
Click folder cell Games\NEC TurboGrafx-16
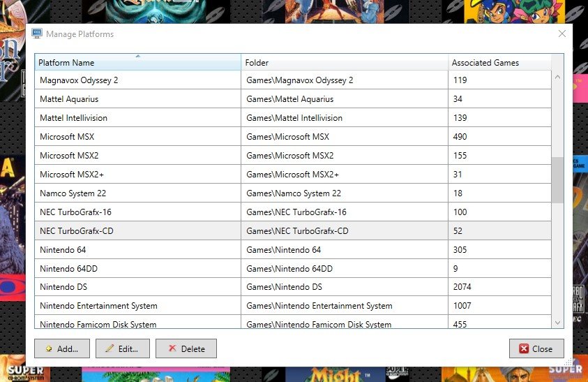click(345, 212)
